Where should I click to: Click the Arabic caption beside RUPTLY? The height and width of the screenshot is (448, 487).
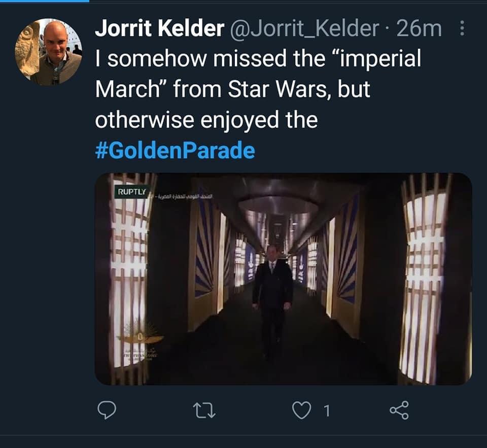tap(183, 194)
